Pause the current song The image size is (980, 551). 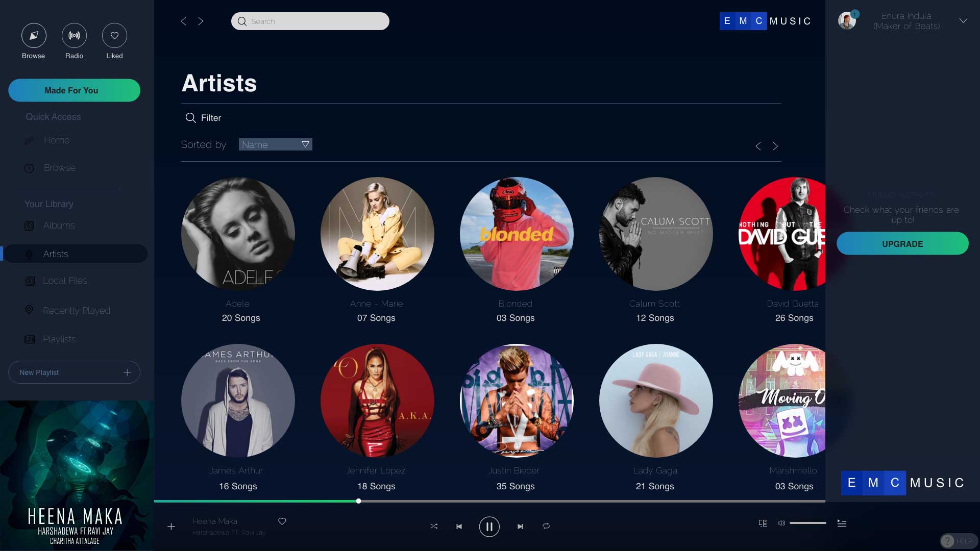[489, 527]
